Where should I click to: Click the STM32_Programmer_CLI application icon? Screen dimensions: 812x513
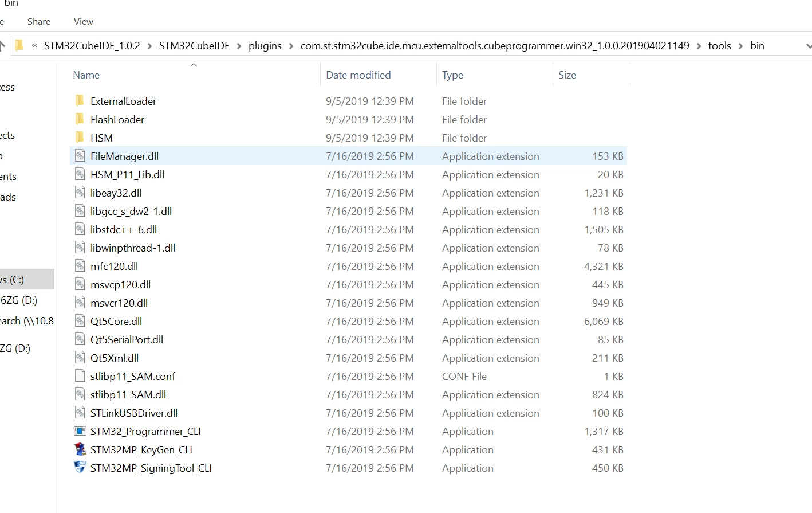click(80, 431)
